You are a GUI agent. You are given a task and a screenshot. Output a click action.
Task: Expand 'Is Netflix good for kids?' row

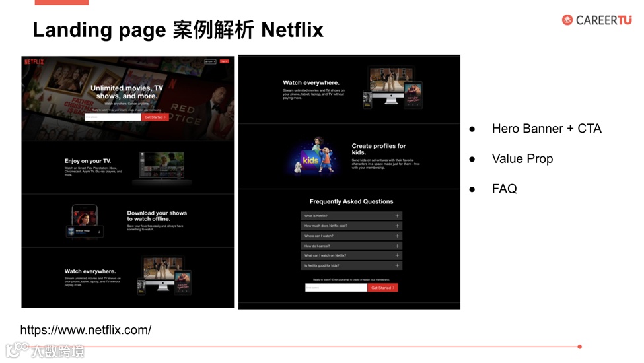(351, 265)
